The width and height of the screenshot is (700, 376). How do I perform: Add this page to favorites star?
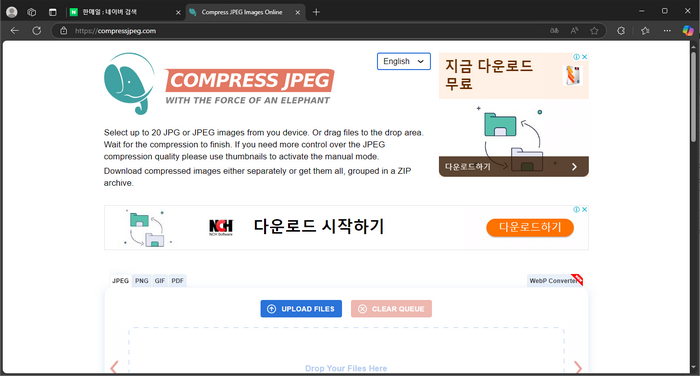pyautogui.click(x=594, y=31)
